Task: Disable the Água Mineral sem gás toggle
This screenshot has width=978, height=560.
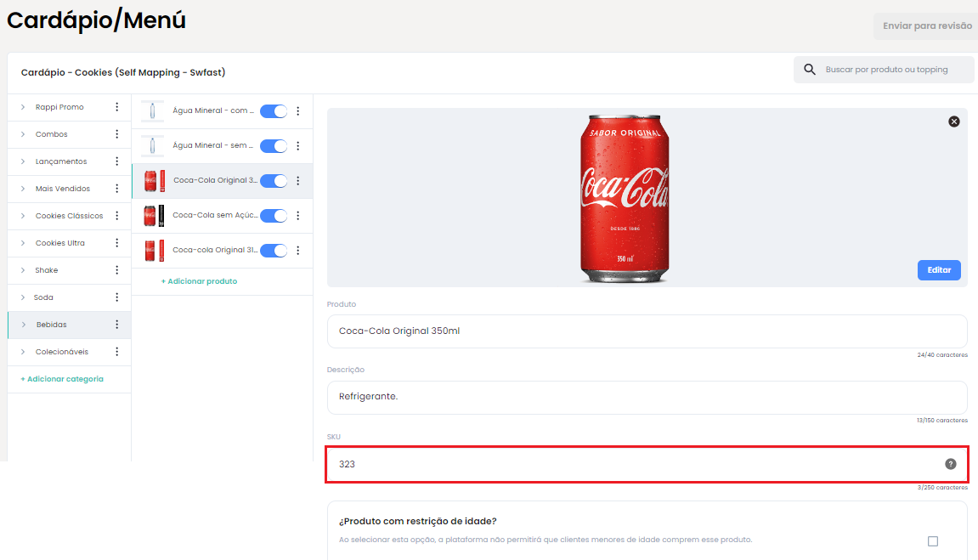Action: click(274, 146)
